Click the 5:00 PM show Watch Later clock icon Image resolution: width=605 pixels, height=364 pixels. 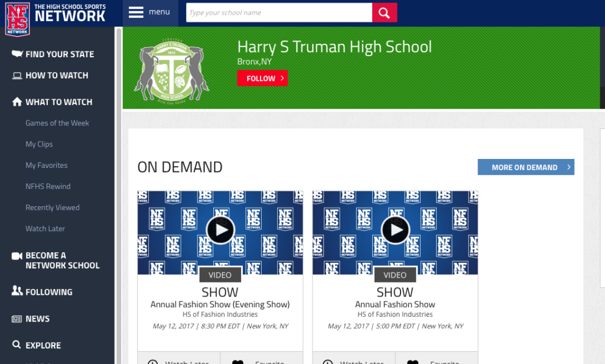click(327, 362)
